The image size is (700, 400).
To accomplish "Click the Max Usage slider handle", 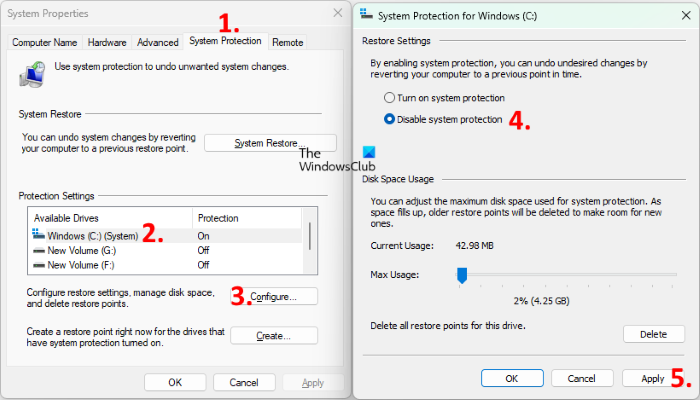I will pos(462,274).
